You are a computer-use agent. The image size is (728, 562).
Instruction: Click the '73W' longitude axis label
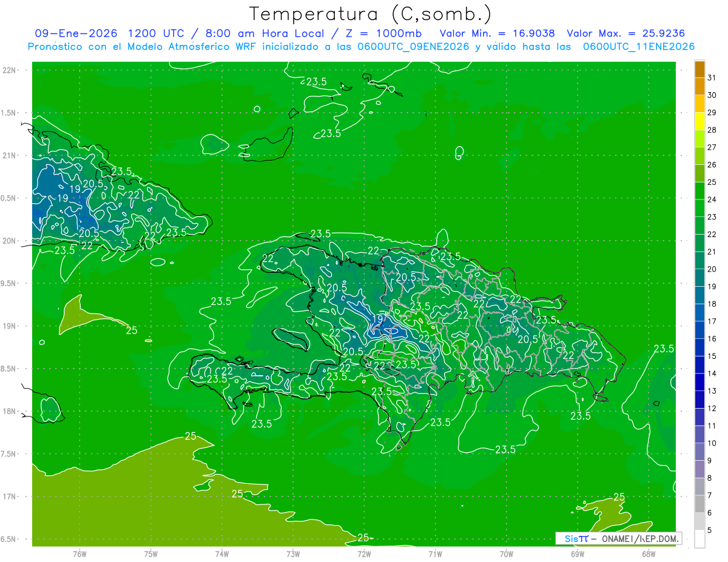click(293, 554)
